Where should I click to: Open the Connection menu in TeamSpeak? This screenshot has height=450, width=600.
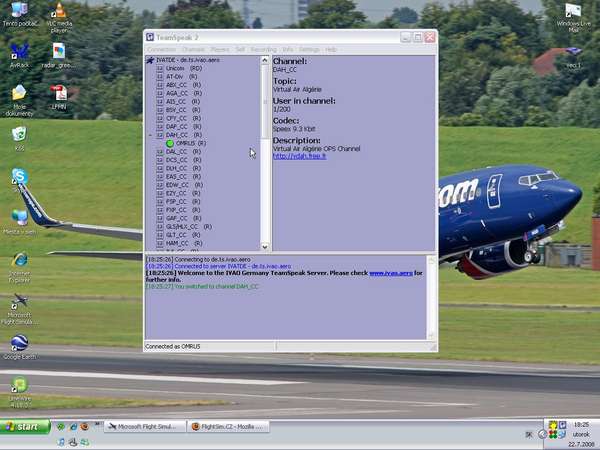[161, 50]
